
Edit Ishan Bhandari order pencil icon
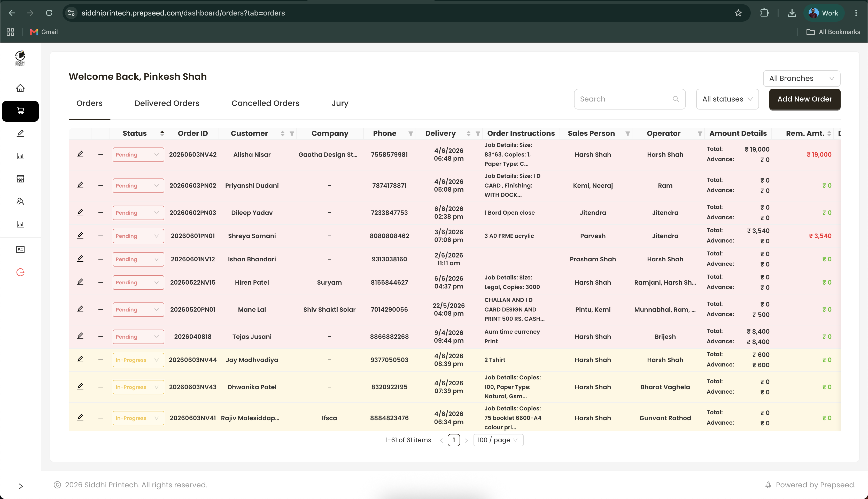click(x=80, y=259)
